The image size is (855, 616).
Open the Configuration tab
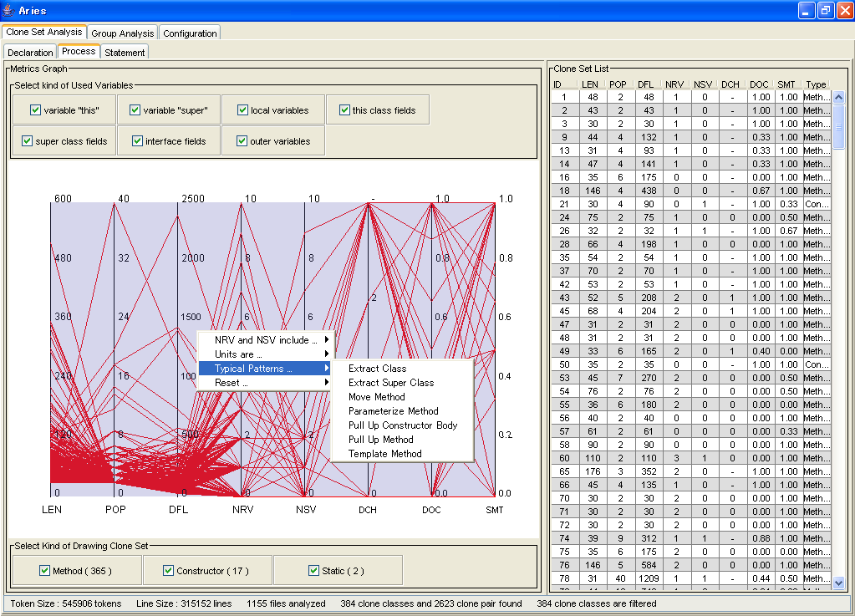(190, 33)
